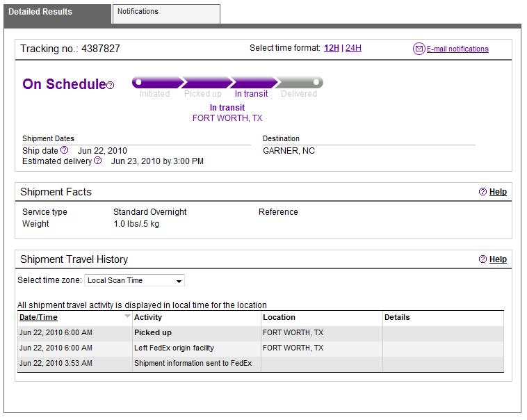Click the time zone dropdown arrow
This screenshot has width=527, height=420.
(x=179, y=281)
